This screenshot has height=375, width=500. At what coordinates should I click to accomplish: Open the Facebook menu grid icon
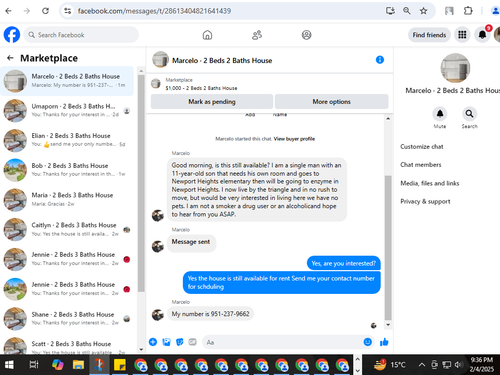pos(462,35)
